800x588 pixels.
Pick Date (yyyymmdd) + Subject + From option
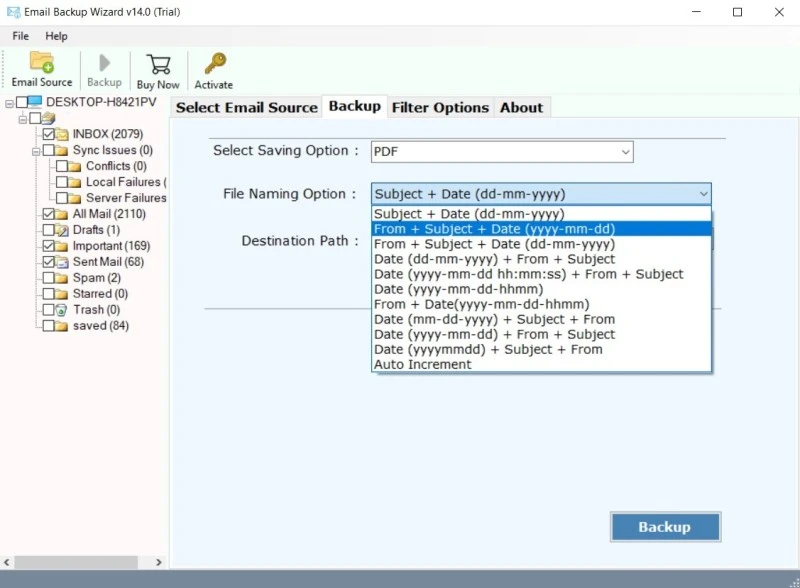[488, 350]
